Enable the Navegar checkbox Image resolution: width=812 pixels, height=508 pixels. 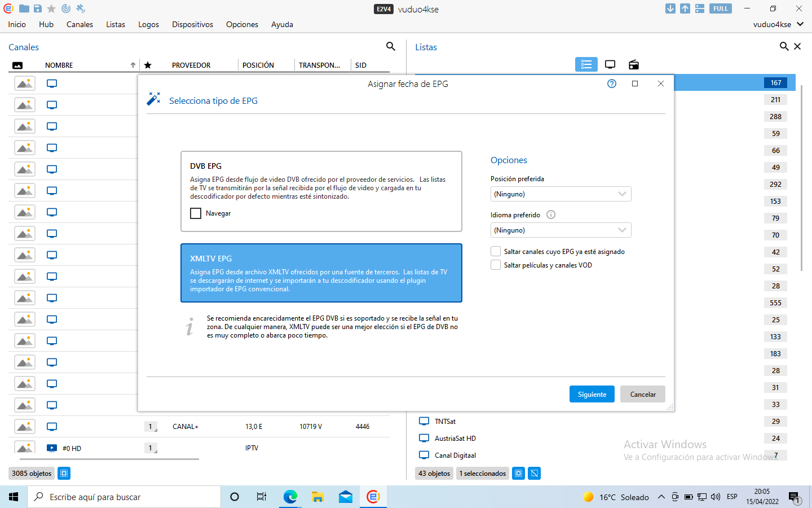(x=196, y=213)
